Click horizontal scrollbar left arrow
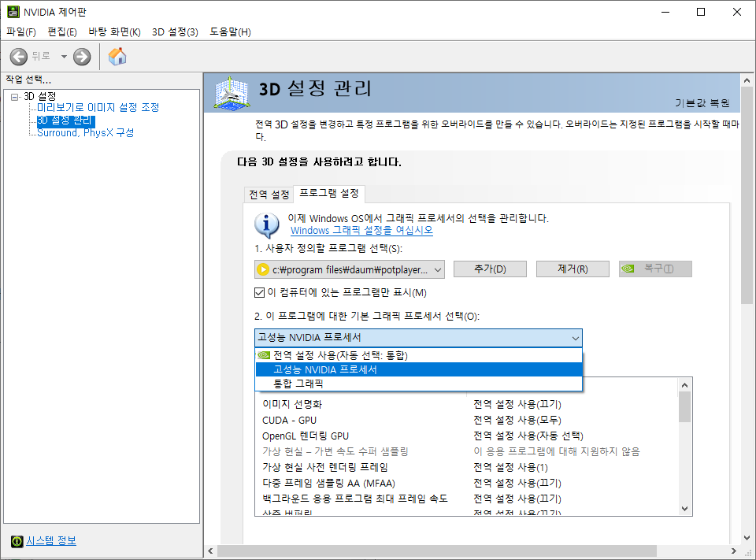The width and height of the screenshot is (756, 560). click(210, 551)
